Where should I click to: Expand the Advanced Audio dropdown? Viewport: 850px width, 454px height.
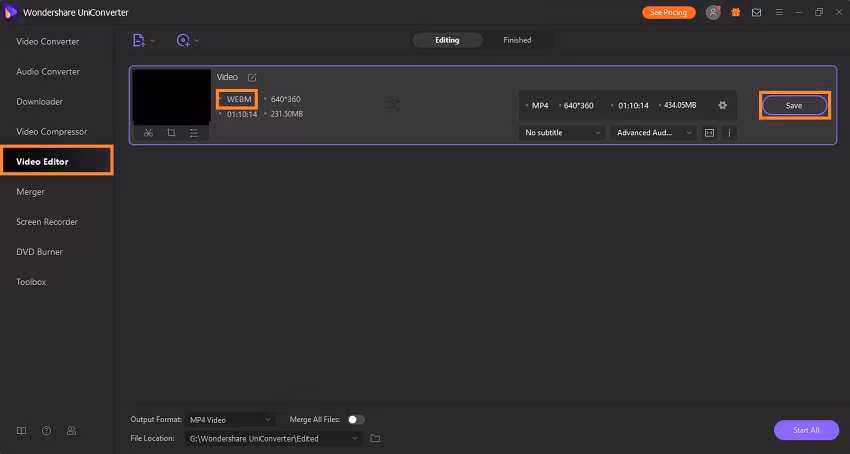pyautogui.click(x=653, y=133)
